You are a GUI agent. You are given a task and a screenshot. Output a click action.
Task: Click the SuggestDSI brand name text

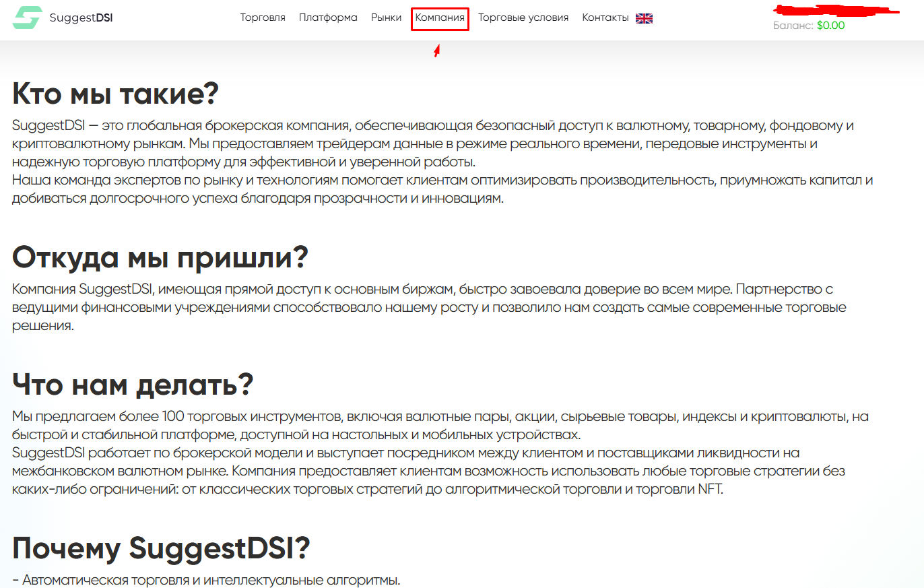81,18
